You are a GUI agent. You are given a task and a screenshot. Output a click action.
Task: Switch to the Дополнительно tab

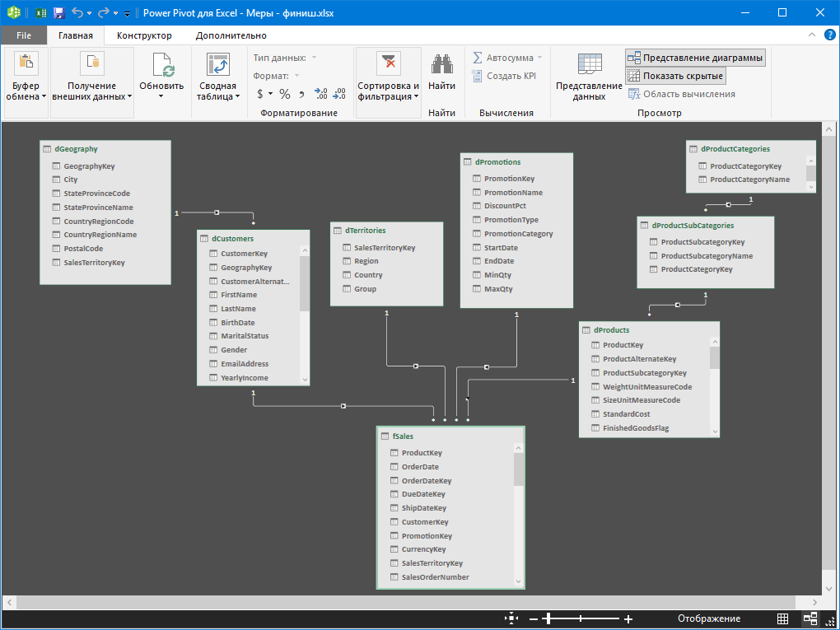(231, 35)
